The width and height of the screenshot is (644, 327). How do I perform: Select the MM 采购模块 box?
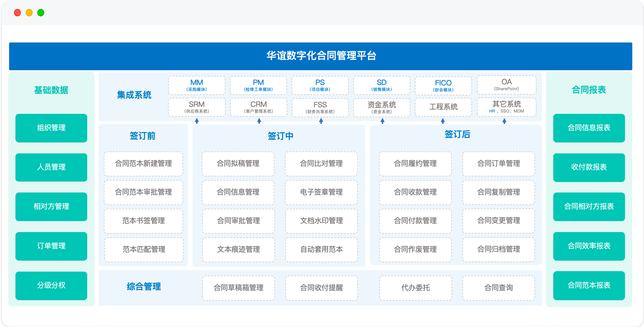pos(197,86)
